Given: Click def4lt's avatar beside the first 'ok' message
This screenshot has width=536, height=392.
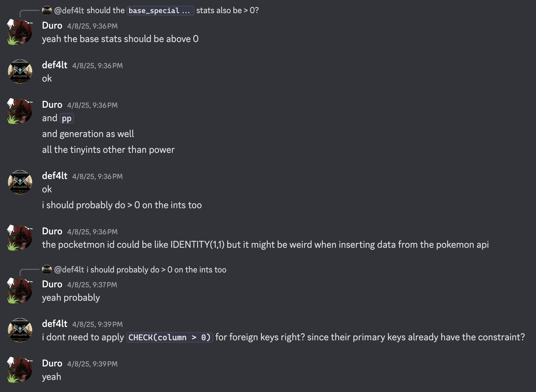Looking at the screenshot, I should 20,72.
